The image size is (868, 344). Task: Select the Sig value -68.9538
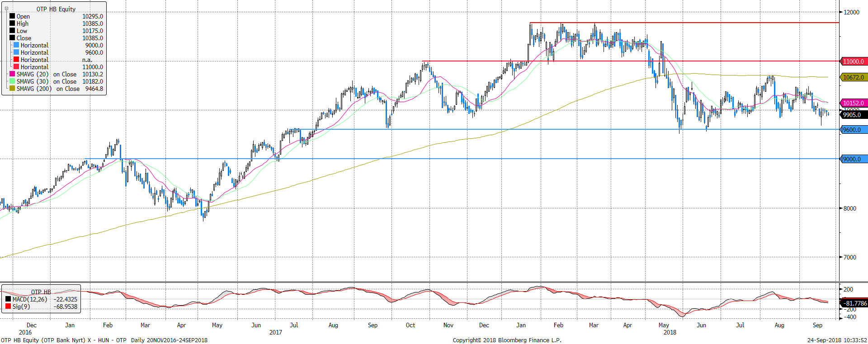pos(66,306)
